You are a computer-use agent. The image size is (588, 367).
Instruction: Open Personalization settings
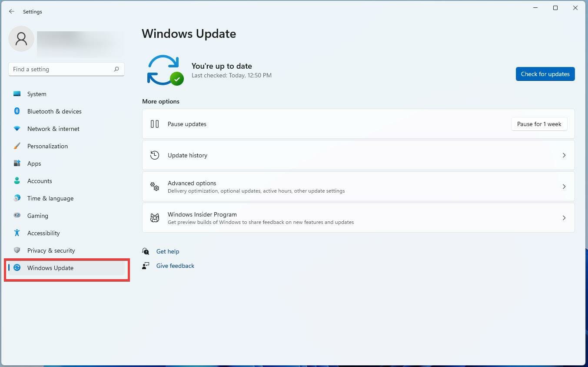click(47, 146)
